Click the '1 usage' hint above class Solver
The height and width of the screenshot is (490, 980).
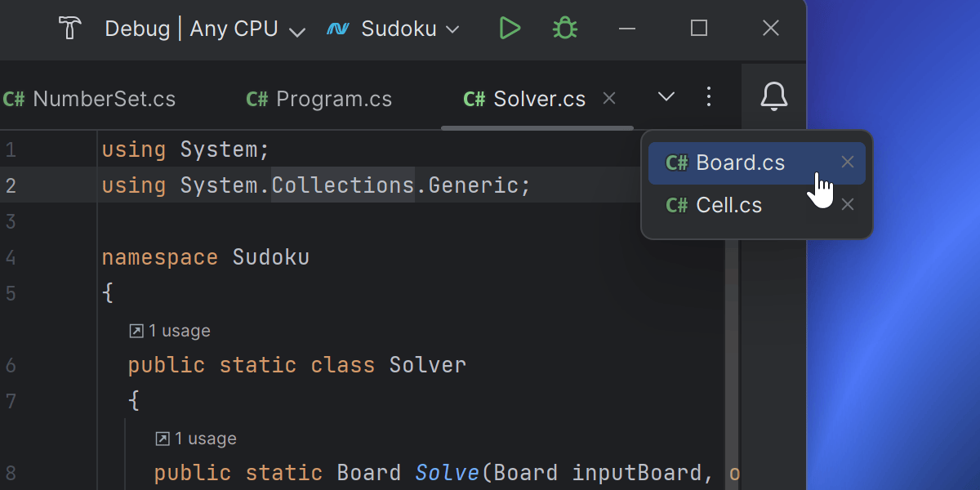(170, 331)
